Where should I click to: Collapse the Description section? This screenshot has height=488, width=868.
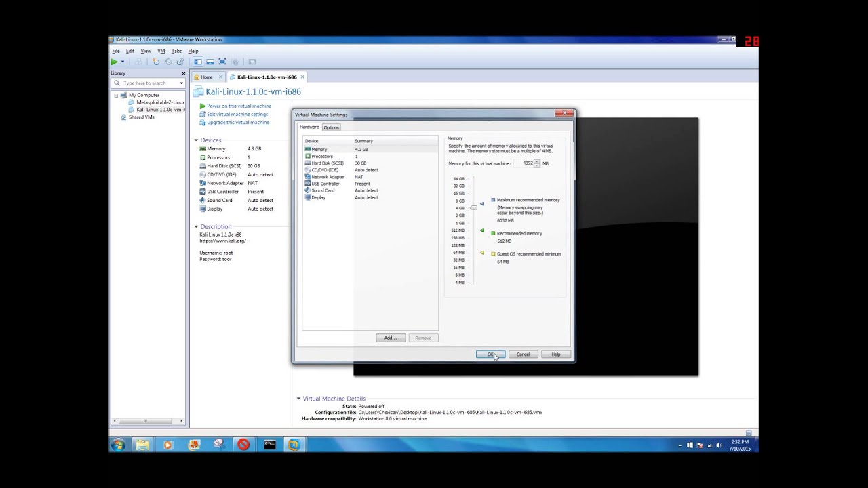coord(197,227)
